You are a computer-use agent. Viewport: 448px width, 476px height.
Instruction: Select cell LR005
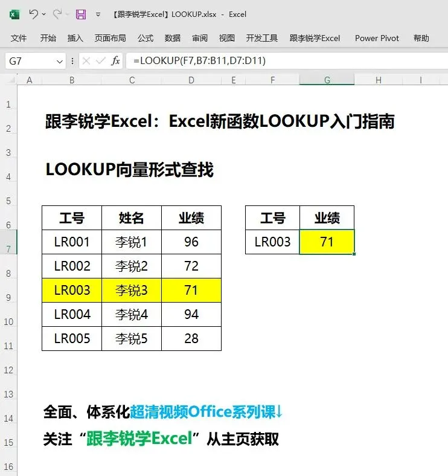tap(72, 338)
